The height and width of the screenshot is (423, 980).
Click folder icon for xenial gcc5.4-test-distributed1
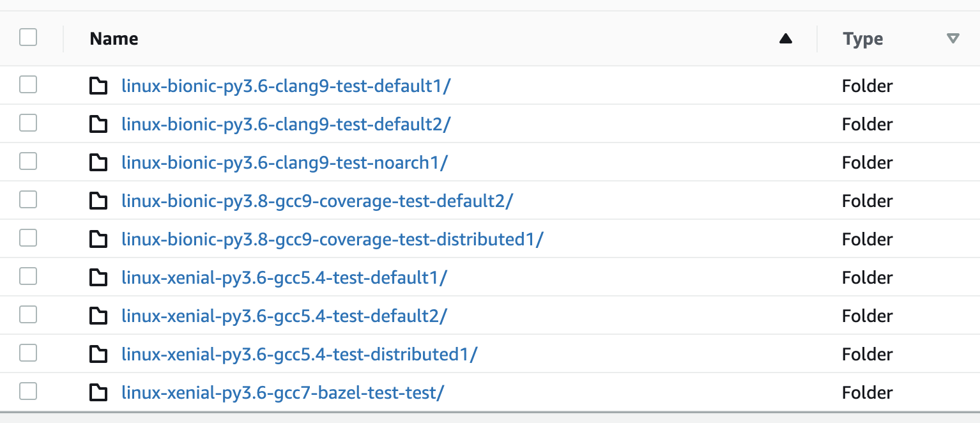98,354
